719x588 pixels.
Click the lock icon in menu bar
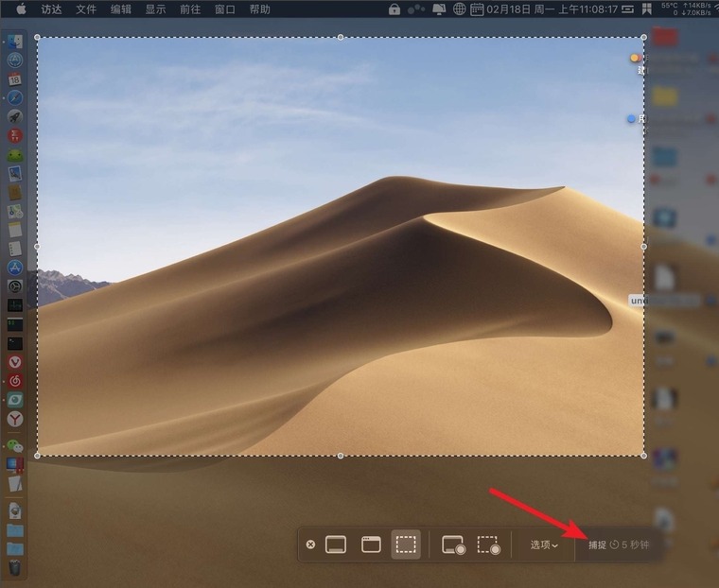pyautogui.click(x=394, y=9)
